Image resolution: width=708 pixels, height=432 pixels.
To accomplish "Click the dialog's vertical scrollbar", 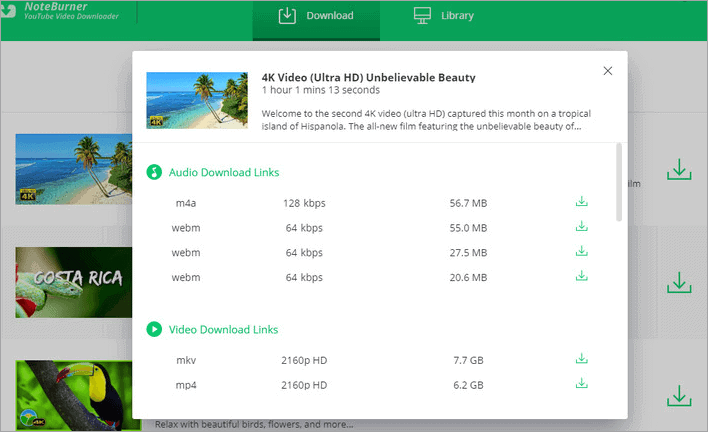I will click(619, 182).
